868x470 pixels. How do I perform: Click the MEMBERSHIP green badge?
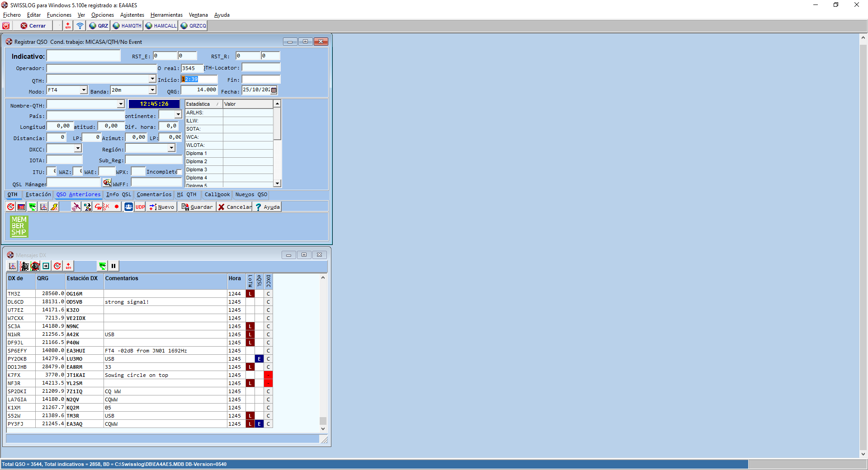pos(19,226)
